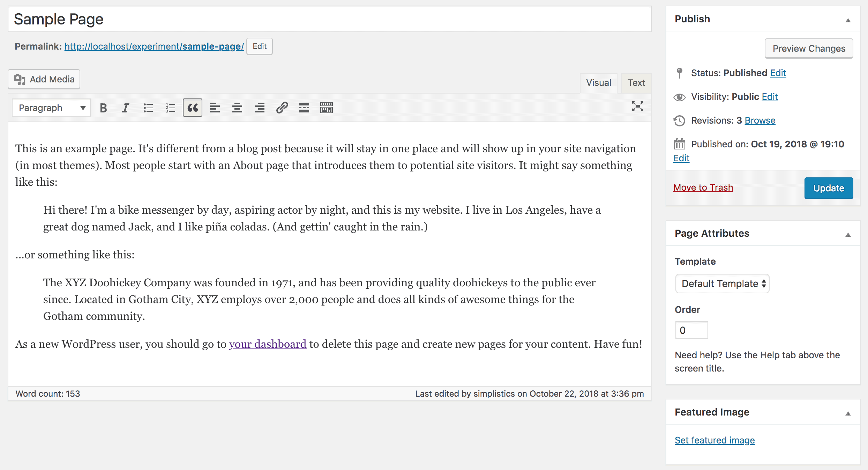The width and height of the screenshot is (868, 470).
Task: Apply italic formatting
Action: (x=125, y=108)
